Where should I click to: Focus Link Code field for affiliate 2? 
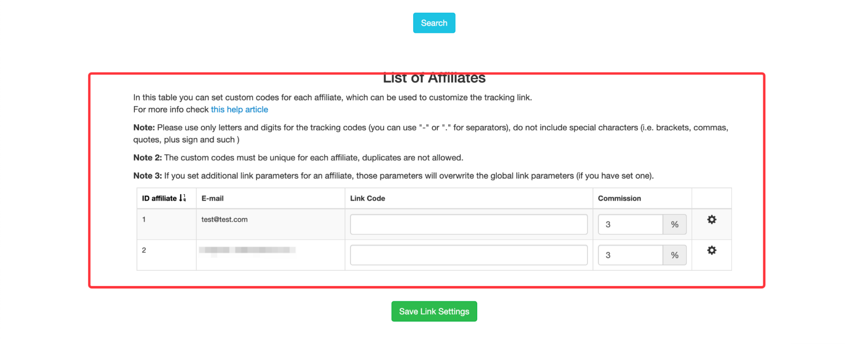tap(469, 255)
